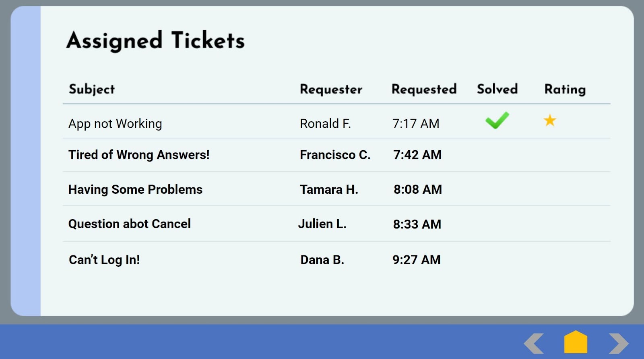Click the gold star rating icon
This screenshot has width=644, height=359.
(550, 120)
